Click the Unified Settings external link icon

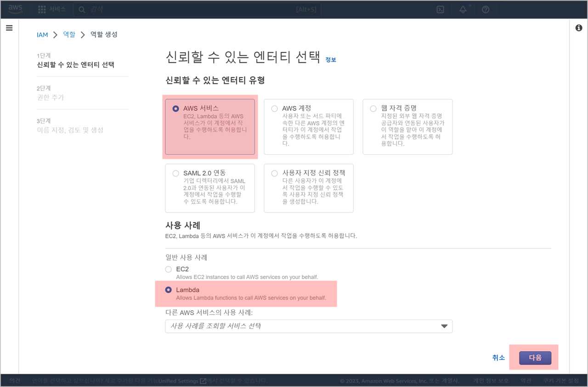click(x=203, y=381)
